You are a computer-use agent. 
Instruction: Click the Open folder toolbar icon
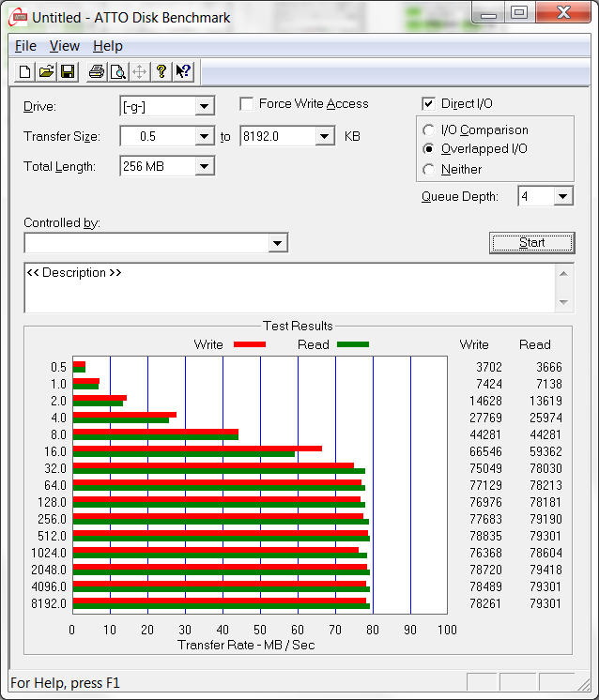coord(46,71)
